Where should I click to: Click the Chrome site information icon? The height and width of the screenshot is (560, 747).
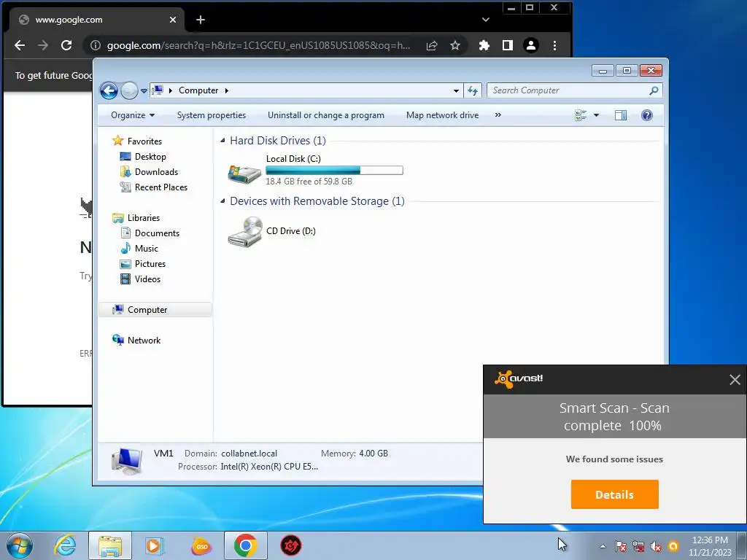click(96, 45)
